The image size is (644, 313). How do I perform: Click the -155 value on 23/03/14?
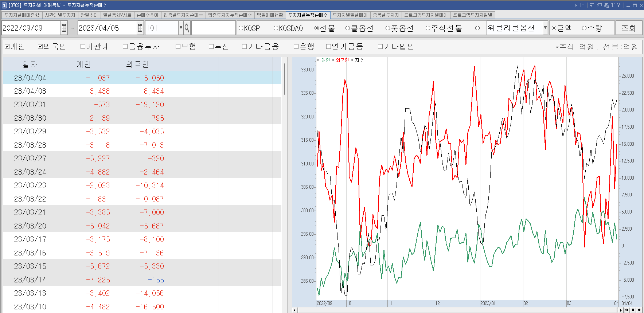click(156, 280)
